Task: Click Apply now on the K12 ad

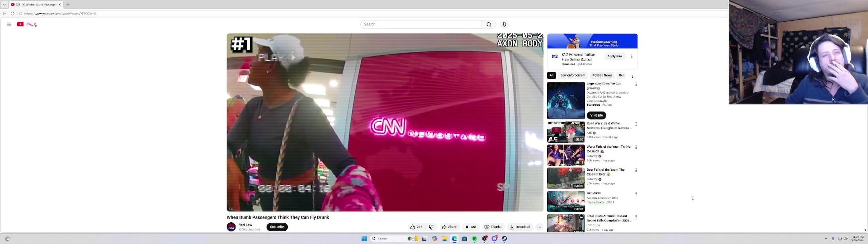Action: pyautogui.click(x=615, y=56)
